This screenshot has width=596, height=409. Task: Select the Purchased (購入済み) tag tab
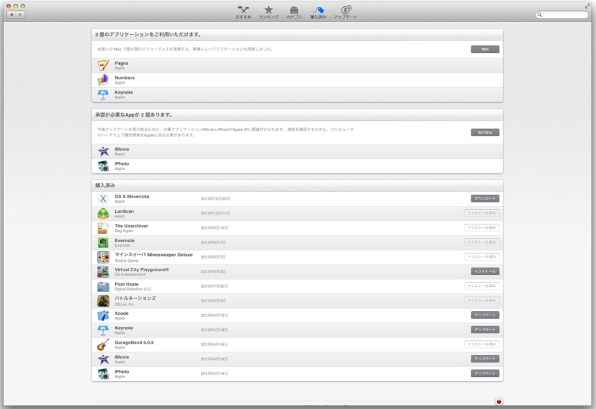coord(319,12)
